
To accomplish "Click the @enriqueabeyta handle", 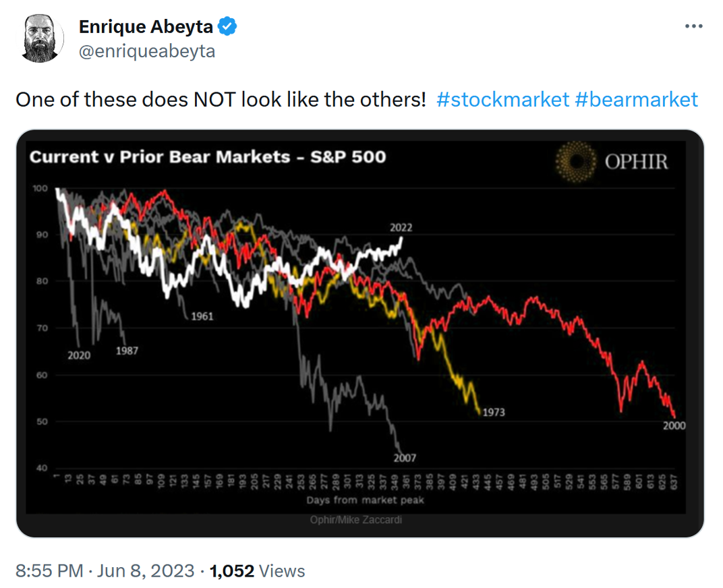I will 147,51.
